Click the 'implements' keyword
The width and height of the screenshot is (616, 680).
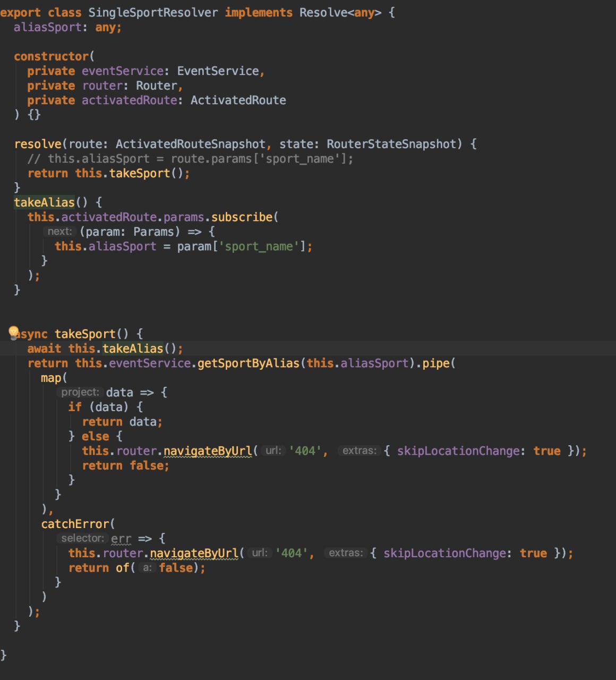click(x=259, y=12)
